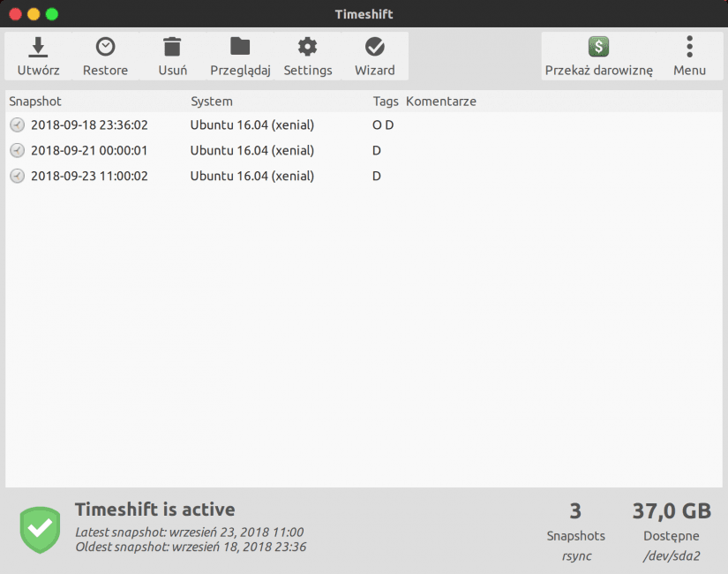Click the D tag in 2018-09-21 row
This screenshot has height=574, width=728.
[377, 151]
